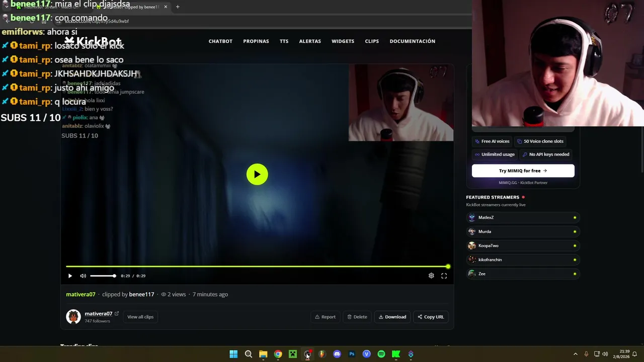Open the notification bell in taskbar
Screen dimensions: 644x362
point(634,354)
